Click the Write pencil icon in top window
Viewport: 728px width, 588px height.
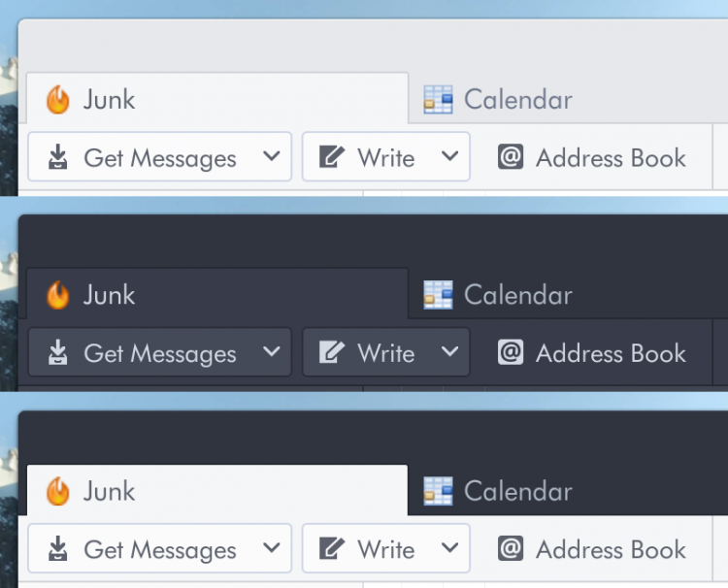tap(332, 156)
